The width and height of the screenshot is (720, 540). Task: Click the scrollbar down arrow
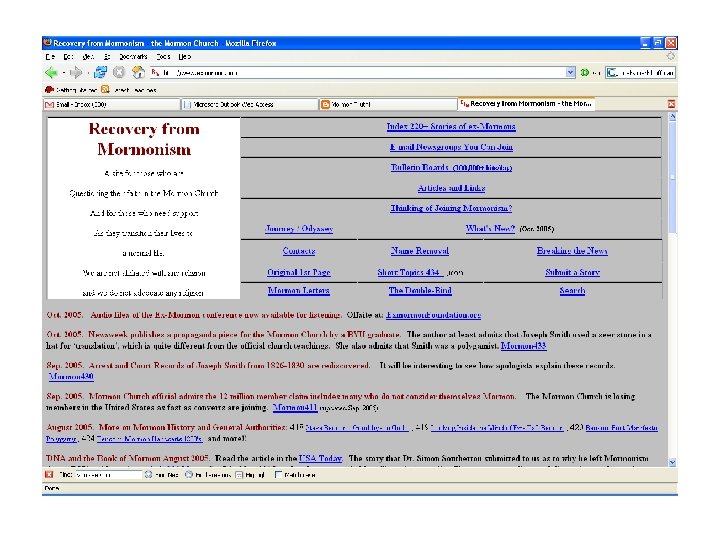672,462
